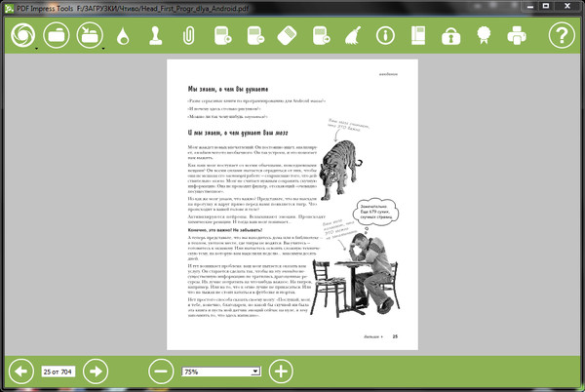Zoom in with the plus button

tap(280, 371)
